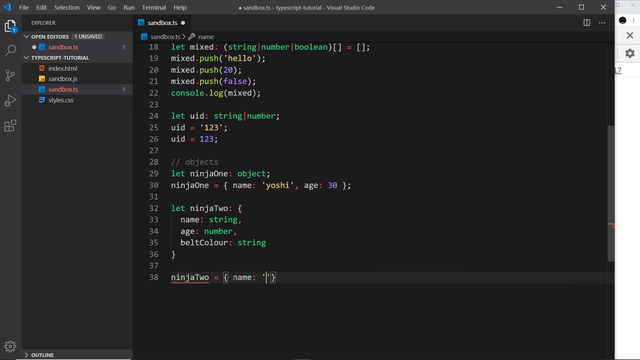Click the '// objects' comment on line 28
Viewport: 640px width, 360px height.
click(194, 162)
